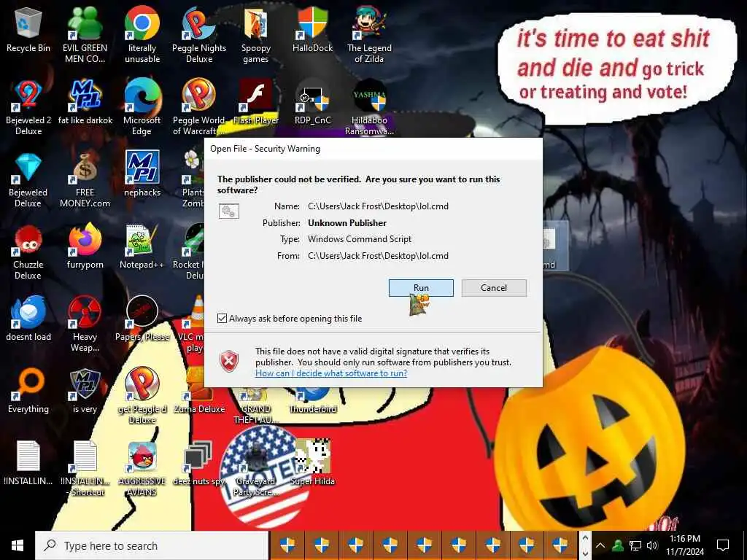
Task: Click the Windows Start button
Action: pyautogui.click(x=18, y=545)
